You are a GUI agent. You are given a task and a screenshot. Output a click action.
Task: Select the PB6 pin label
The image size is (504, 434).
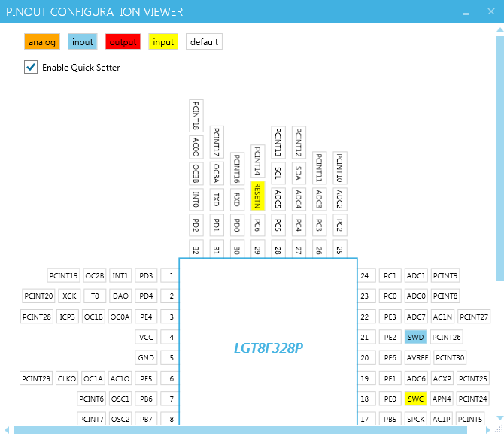146,399
